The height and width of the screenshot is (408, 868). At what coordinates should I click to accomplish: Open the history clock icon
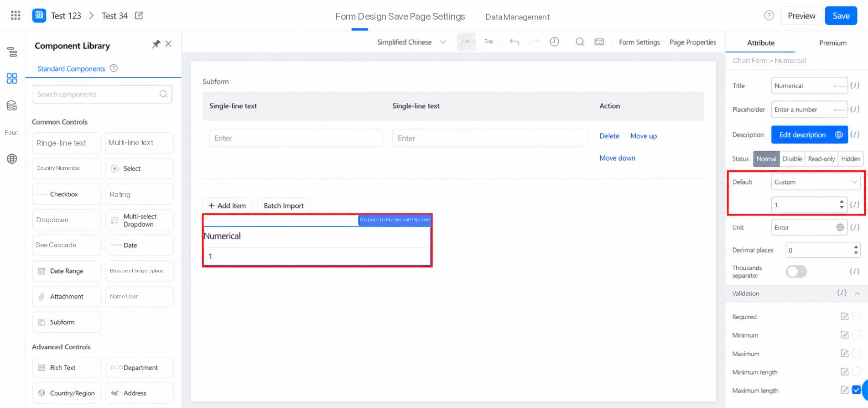pyautogui.click(x=554, y=42)
